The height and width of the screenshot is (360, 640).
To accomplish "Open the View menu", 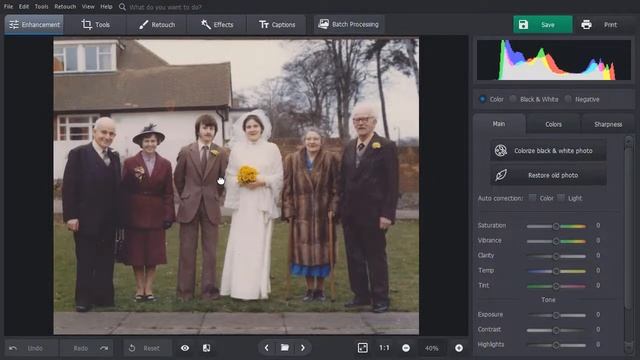I will click(x=88, y=7).
